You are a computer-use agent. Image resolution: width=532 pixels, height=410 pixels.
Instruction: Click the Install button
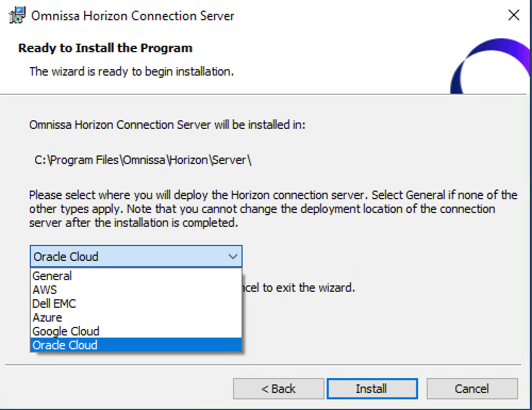372,389
